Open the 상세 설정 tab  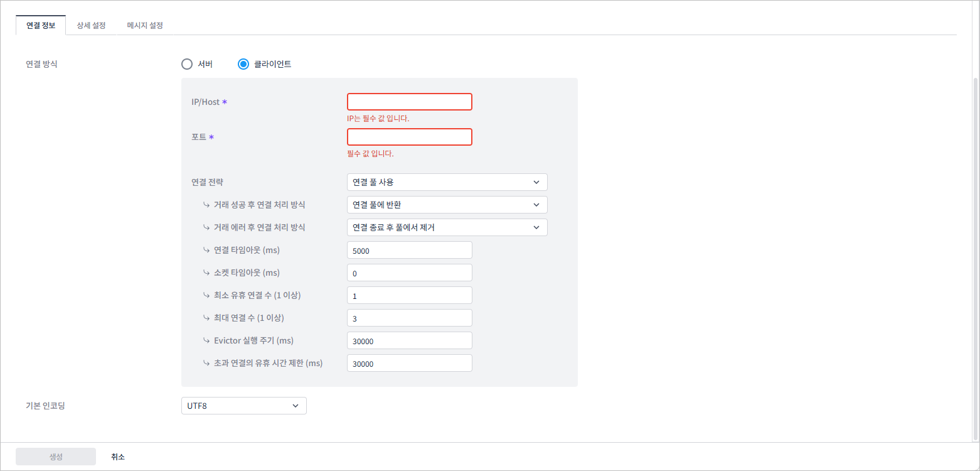coord(91,25)
